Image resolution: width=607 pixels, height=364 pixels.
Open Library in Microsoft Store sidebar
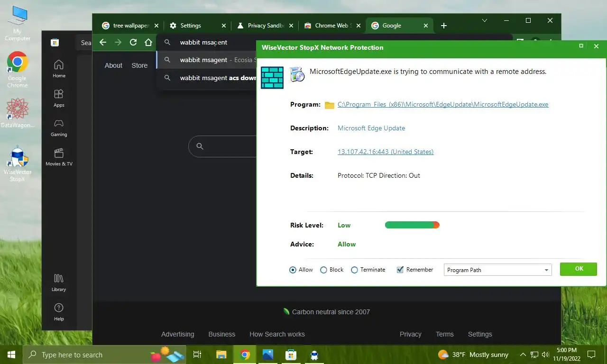(x=59, y=282)
